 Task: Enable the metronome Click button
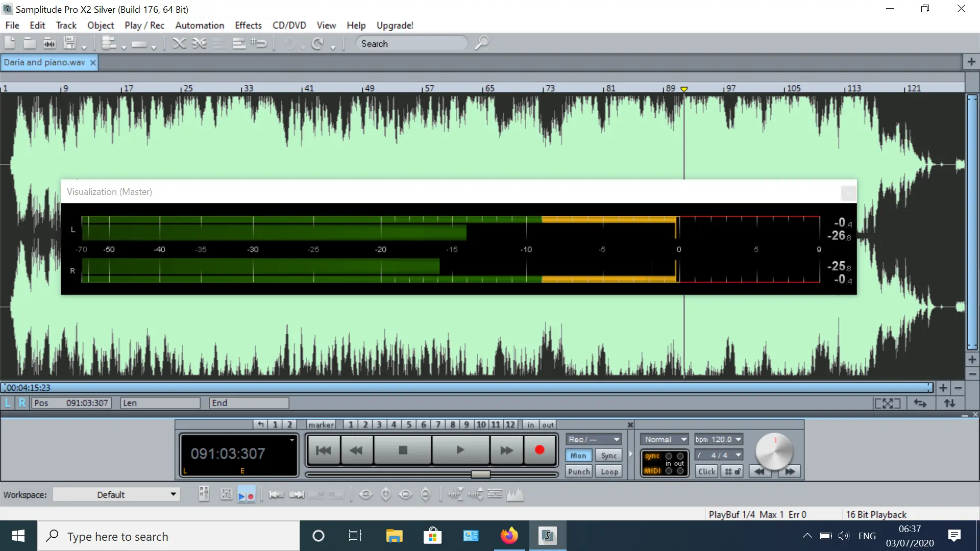coord(706,471)
